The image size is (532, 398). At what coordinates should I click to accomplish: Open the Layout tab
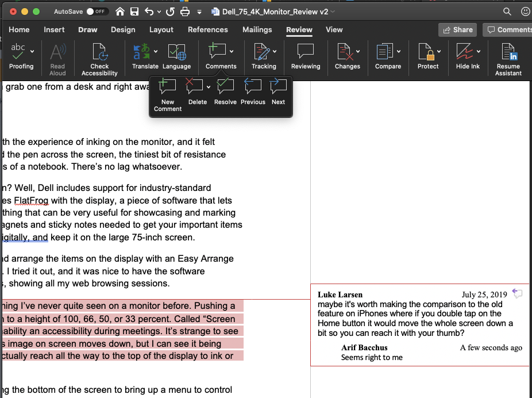tap(161, 29)
